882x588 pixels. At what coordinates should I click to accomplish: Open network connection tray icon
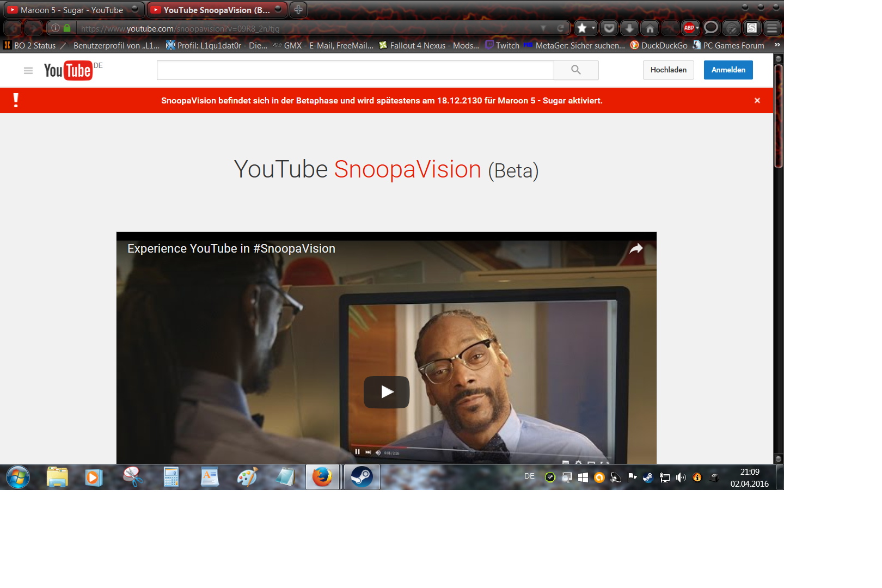pos(664,477)
